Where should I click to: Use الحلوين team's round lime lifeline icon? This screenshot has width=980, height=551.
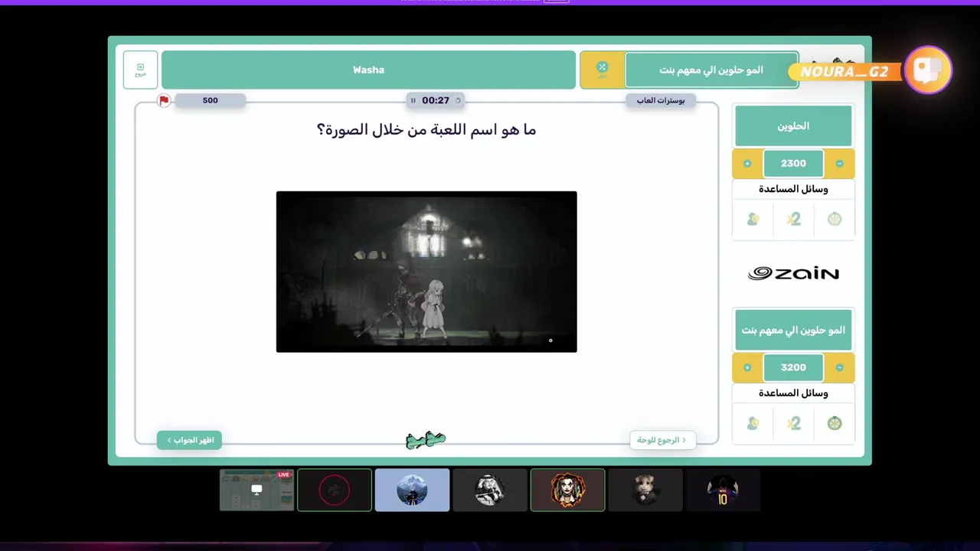coord(835,219)
